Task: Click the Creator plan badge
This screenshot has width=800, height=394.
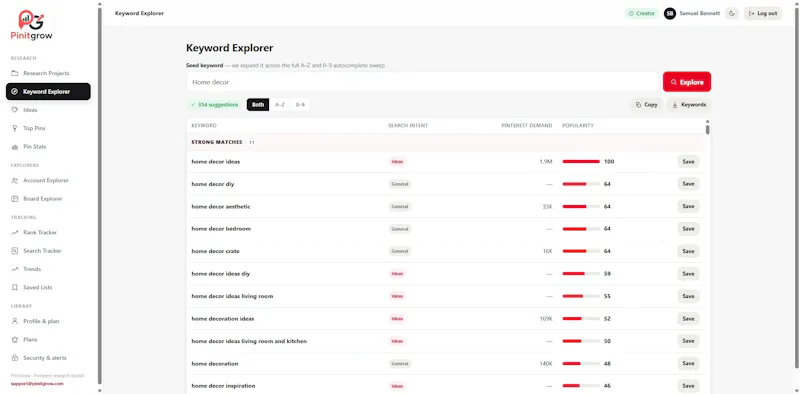Action: pos(642,13)
